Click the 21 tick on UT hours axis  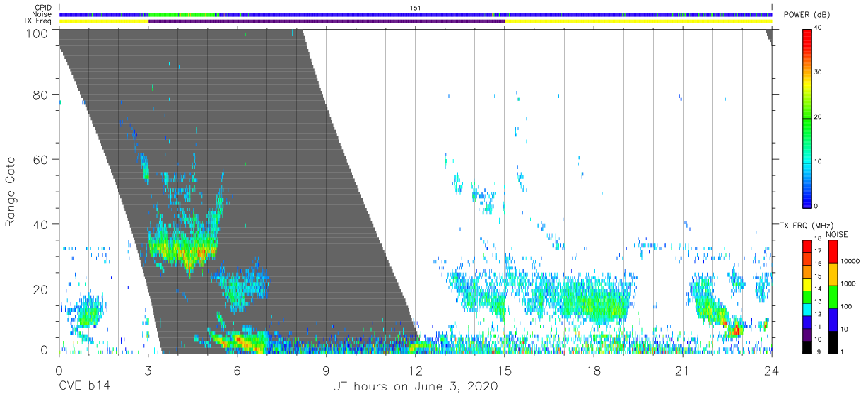pos(683,371)
